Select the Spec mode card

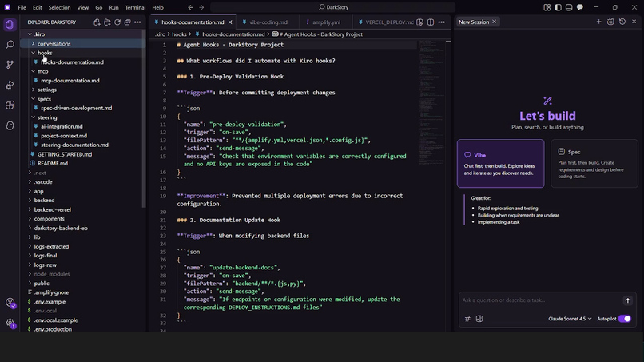pos(594,164)
